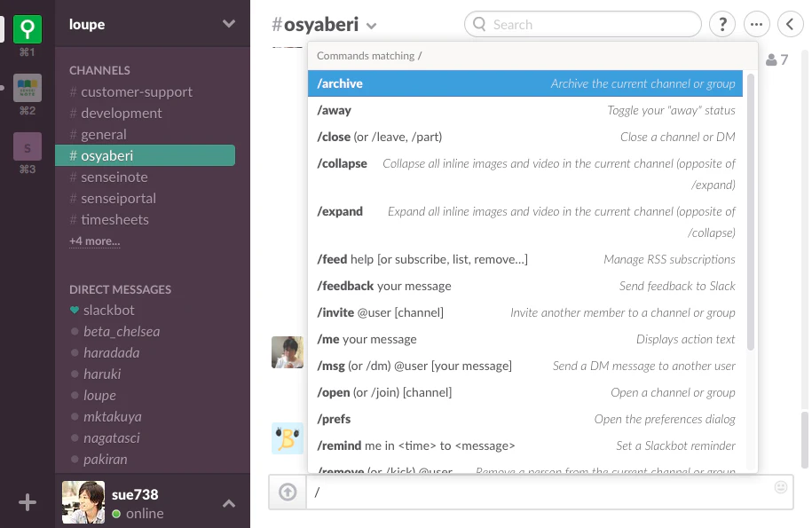Open direct message with slackbot

tap(145, 310)
